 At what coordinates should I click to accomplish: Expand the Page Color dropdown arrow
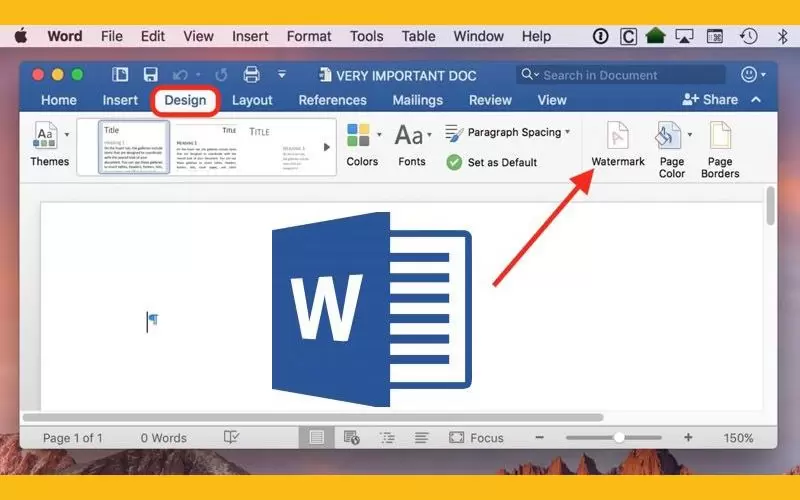click(x=690, y=135)
